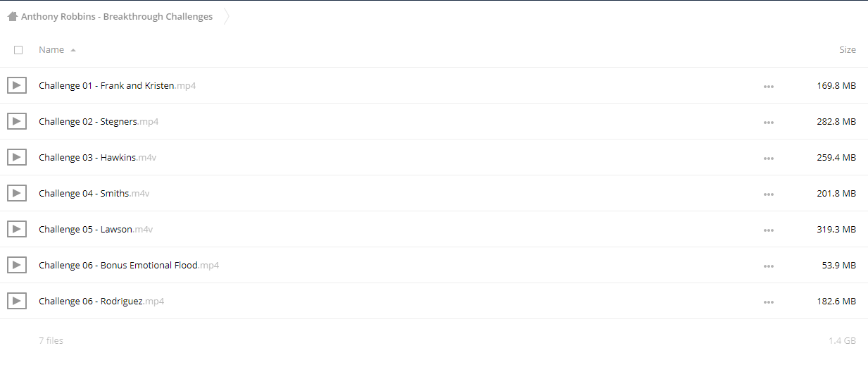868x372 pixels.
Task: Sort files by the Size column header
Action: (x=848, y=50)
